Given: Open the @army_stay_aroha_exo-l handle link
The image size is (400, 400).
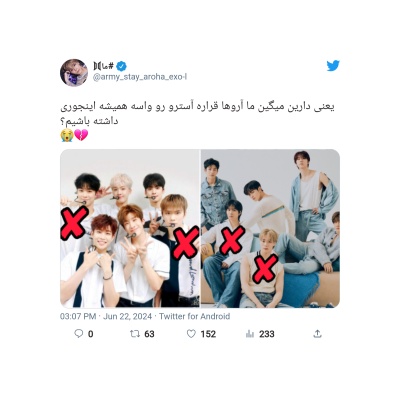Looking at the screenshot, I should [140, 77].
